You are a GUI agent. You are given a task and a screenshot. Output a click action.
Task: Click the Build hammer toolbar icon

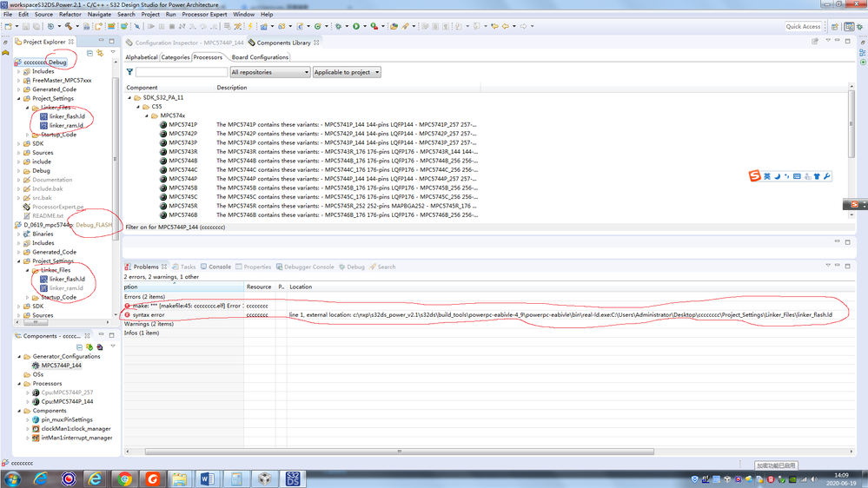[69, 26]
